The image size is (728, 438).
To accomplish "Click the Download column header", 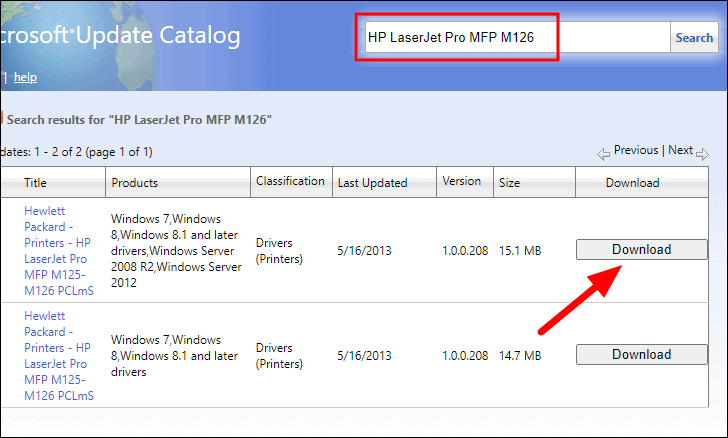I will (x=632, y=183).
